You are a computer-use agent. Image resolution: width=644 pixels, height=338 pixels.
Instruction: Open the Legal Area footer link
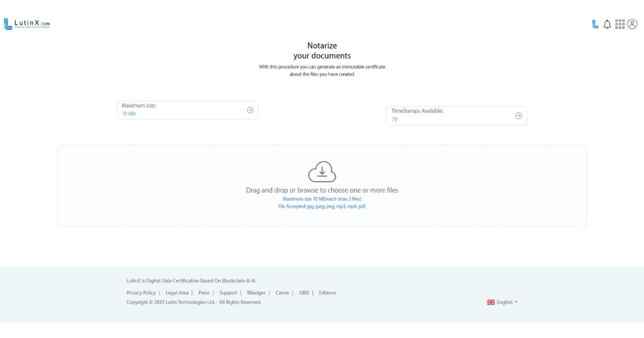click(177, 293)
